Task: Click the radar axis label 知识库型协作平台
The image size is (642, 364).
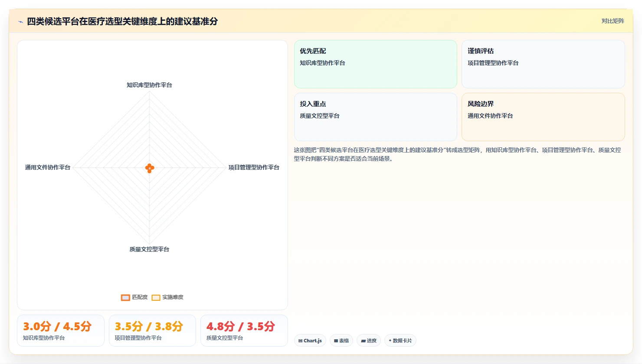Action: coord(149,85)
